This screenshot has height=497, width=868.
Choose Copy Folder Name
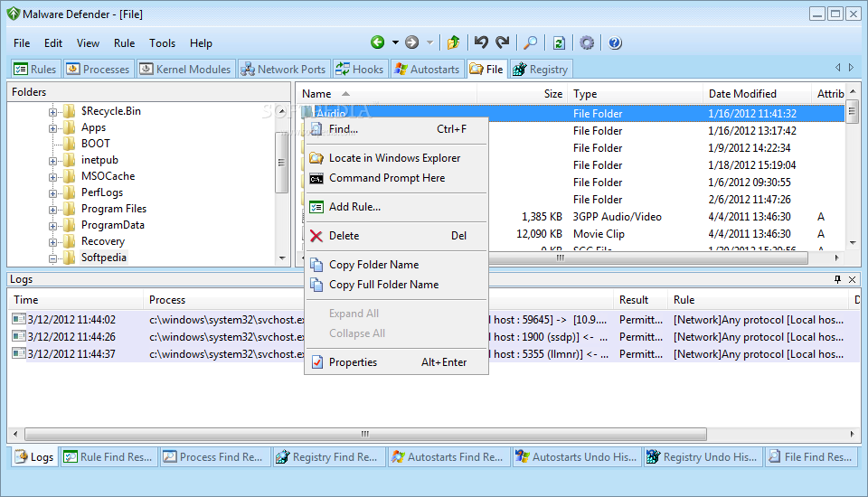click(x=396, y=265)
